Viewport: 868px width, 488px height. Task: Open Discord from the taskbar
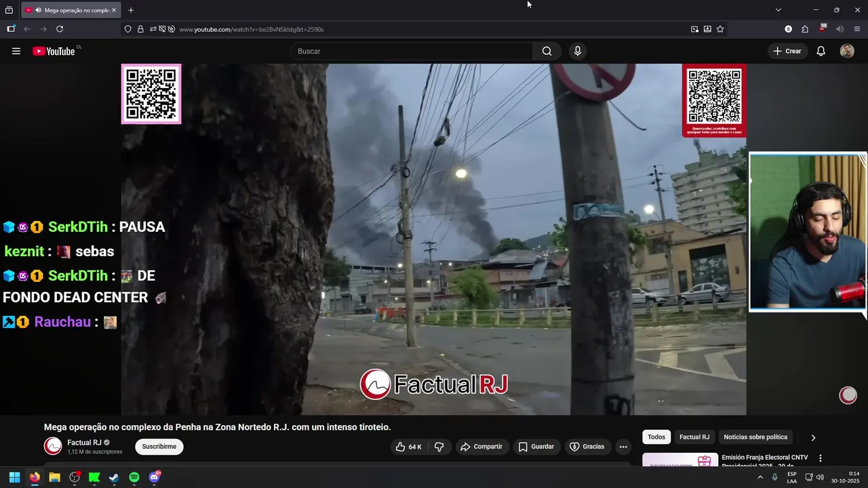coord(154,477)
